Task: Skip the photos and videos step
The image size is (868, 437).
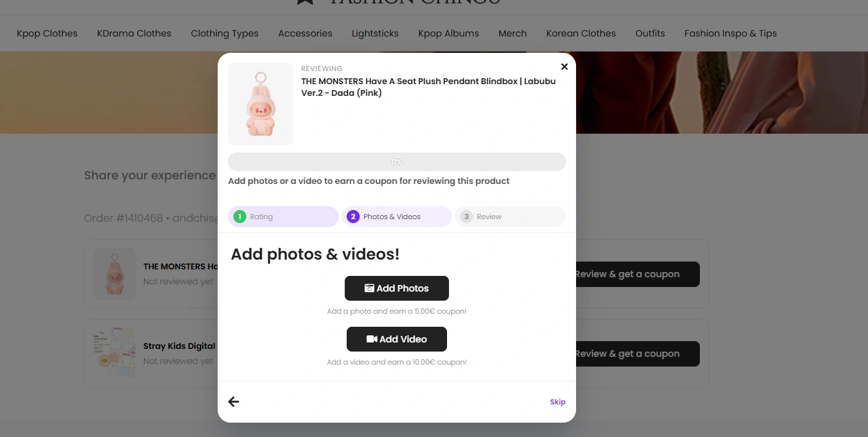Action: tap(557, 402)
